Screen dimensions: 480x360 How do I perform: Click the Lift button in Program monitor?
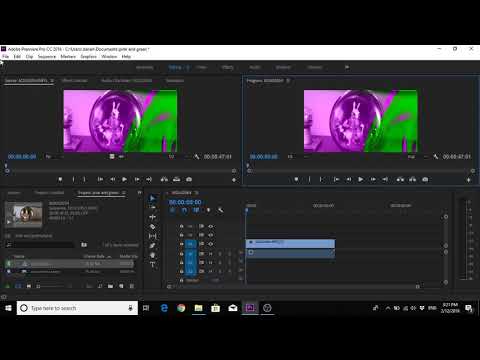click(x=400, y=179)
